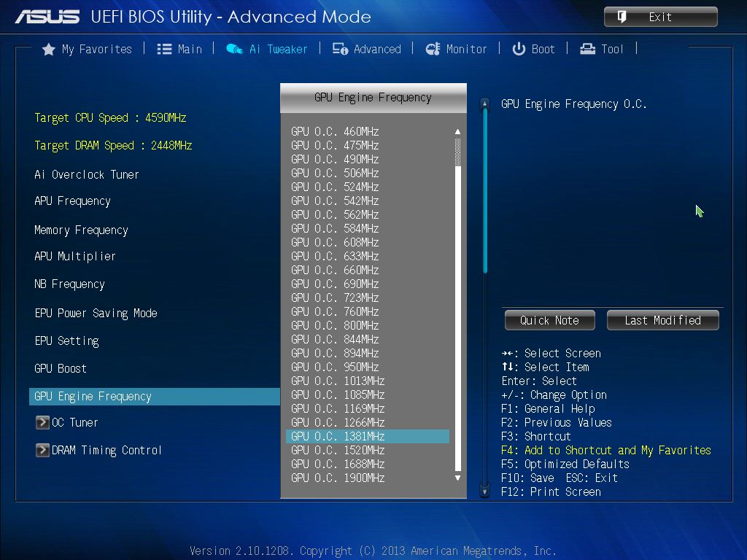Click the blue help panel scrollbar thumb
The image size is (747, 560).
coord(485,192)
